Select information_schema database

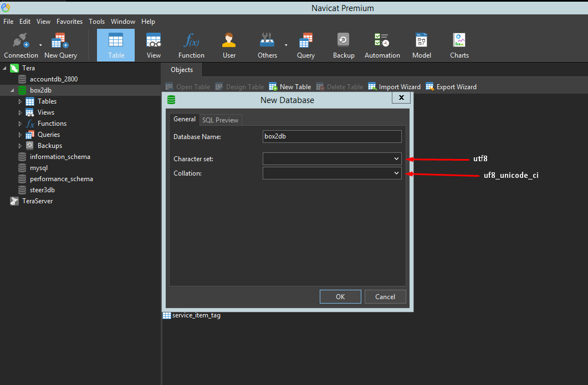coord(60,157)
